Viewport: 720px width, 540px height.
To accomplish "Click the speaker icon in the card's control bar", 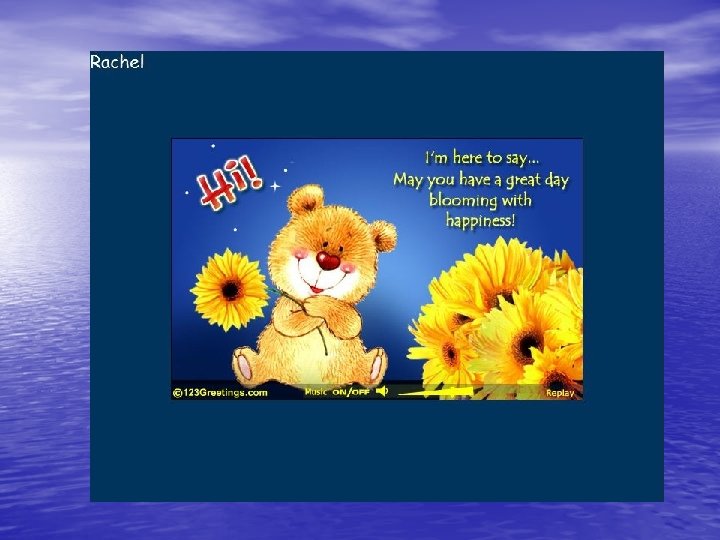I will pyautogui.click(x=382, y=391).
